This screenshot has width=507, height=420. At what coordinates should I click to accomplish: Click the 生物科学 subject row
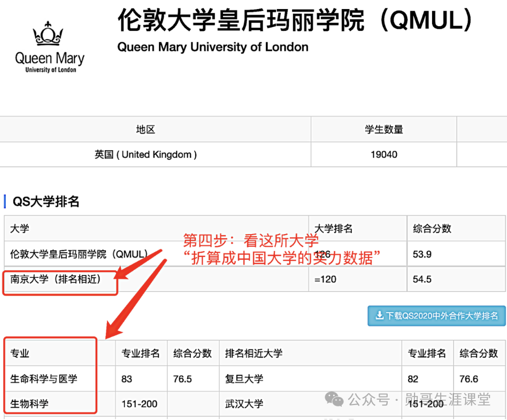(29, 403)
